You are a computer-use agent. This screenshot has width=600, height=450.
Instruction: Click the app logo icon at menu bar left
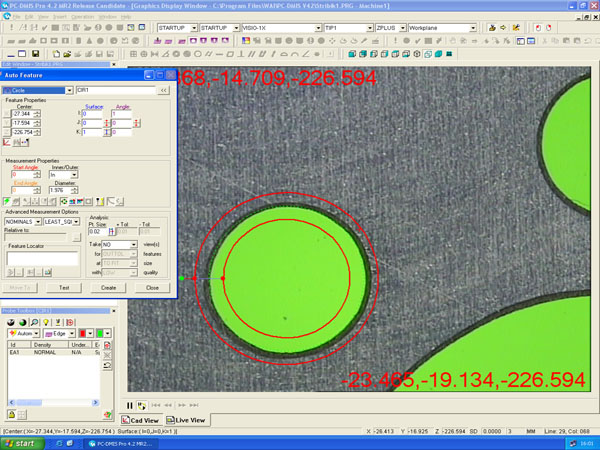point(7,16)
